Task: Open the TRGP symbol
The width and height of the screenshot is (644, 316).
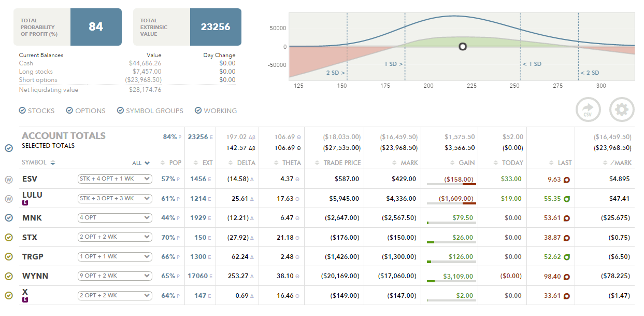Action: click(x=33, y=257)
